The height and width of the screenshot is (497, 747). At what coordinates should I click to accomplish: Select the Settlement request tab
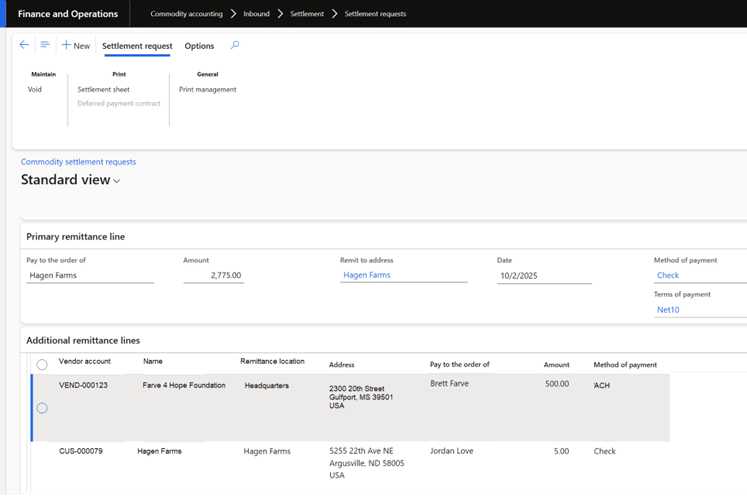(x=137, y=46)
